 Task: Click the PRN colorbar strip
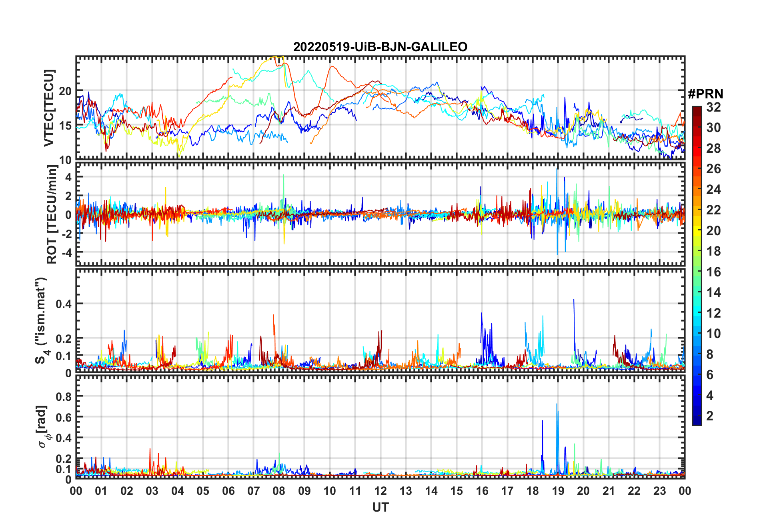click(697, 266)
